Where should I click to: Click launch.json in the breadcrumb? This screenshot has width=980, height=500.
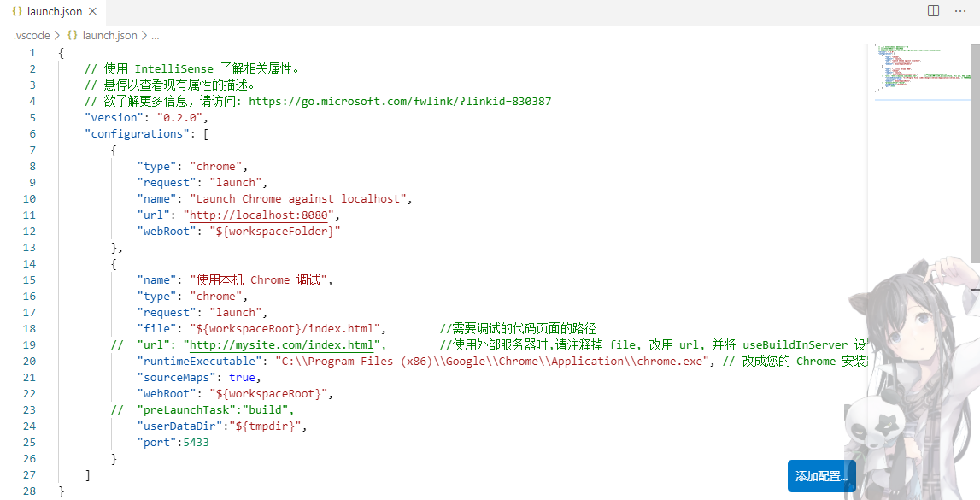(x=110, y=36)
